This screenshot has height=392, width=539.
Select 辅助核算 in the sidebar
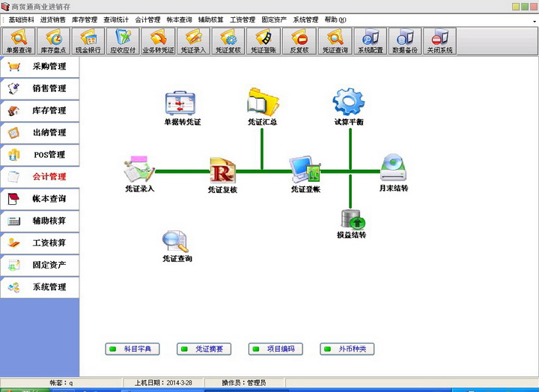40,221
